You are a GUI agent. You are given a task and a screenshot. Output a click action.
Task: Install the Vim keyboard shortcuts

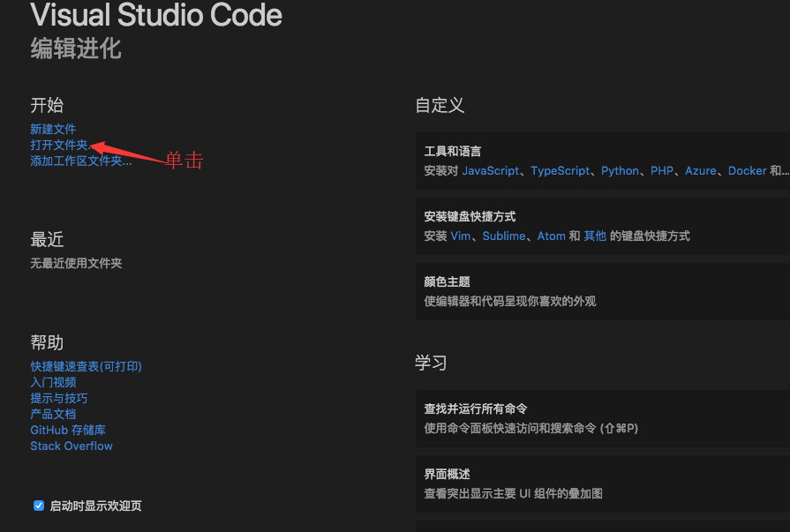[x=463, y=236]
